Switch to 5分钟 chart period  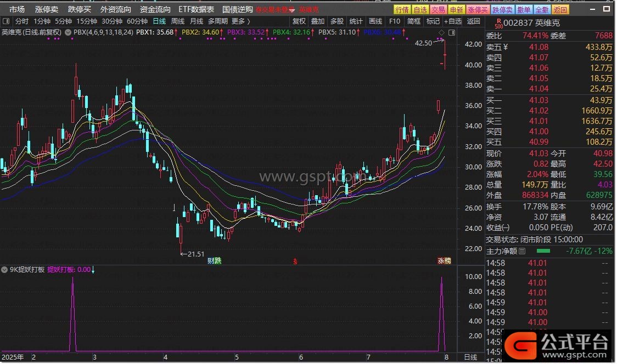63,21
